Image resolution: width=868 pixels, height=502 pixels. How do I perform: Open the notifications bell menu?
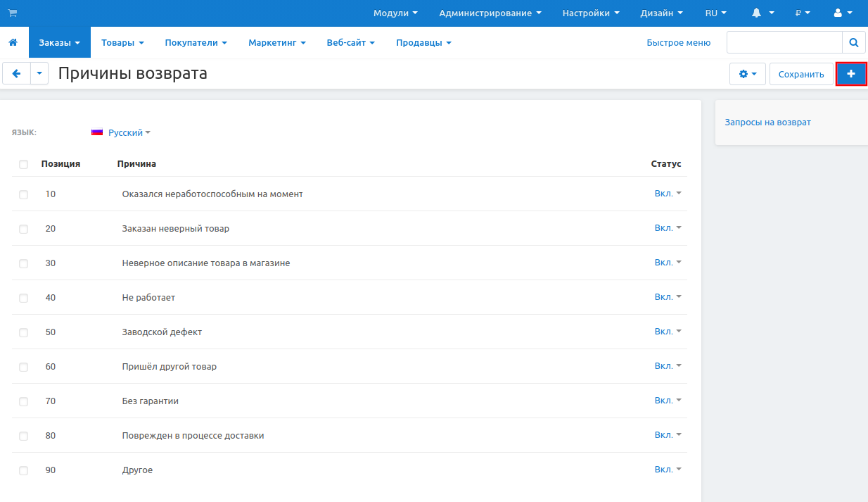tap(762, 13)
